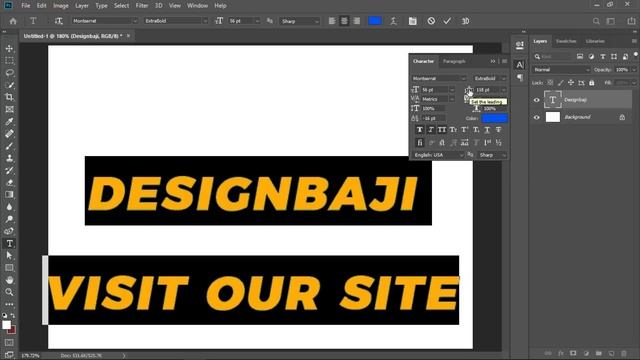Open font family dropdown in options bar
Screen dimensions: 640x360
click(135, 21)
